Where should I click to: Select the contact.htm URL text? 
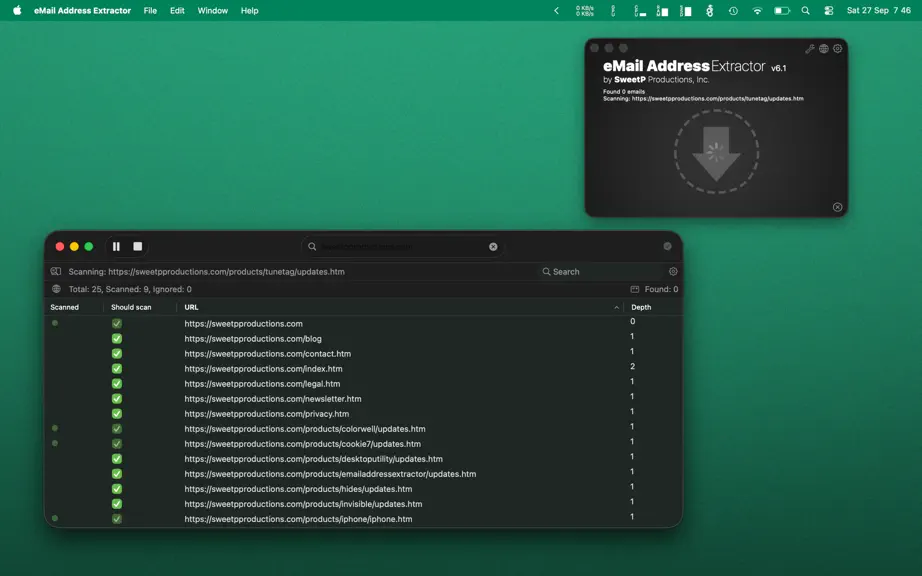pos(268,353)
